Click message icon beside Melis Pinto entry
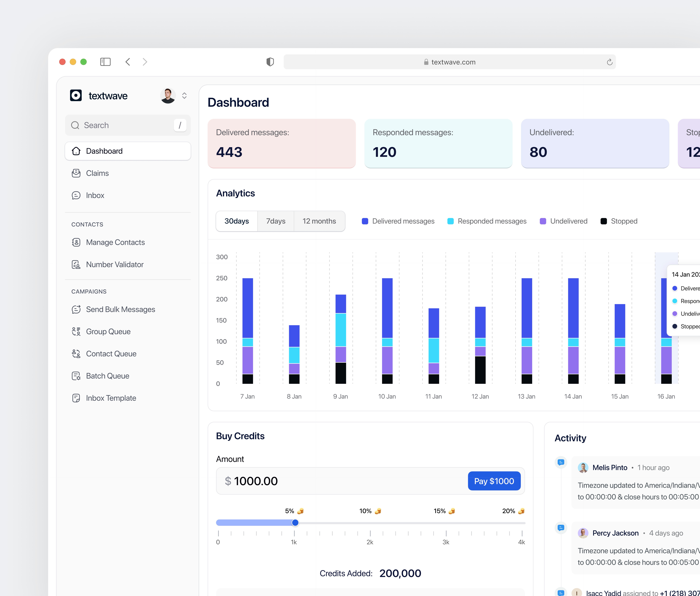Screen dimensions: 700x596 click(x=561, y=462)
